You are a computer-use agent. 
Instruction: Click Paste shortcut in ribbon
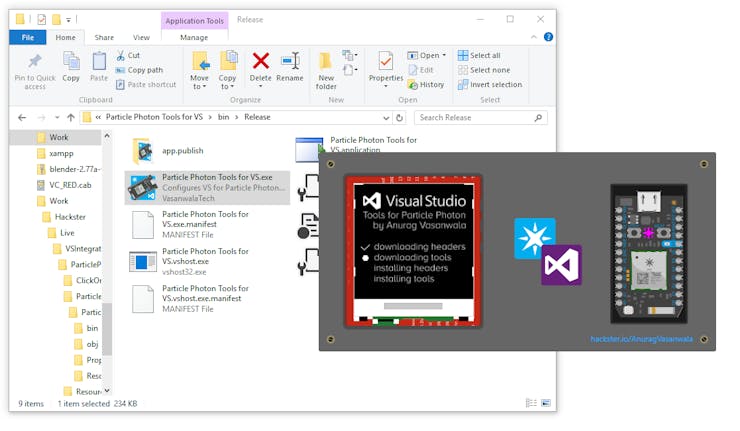tap(146, 85)
